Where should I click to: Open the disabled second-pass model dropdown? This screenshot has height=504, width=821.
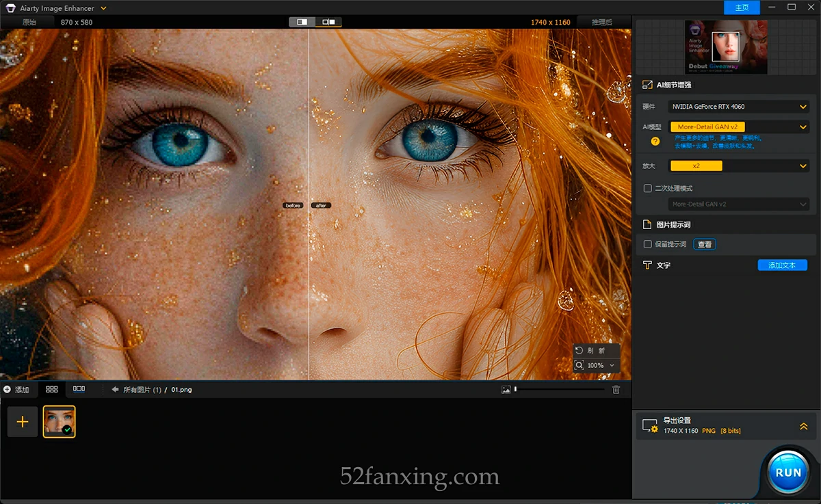pyautogui.click(x=739, y=204)
